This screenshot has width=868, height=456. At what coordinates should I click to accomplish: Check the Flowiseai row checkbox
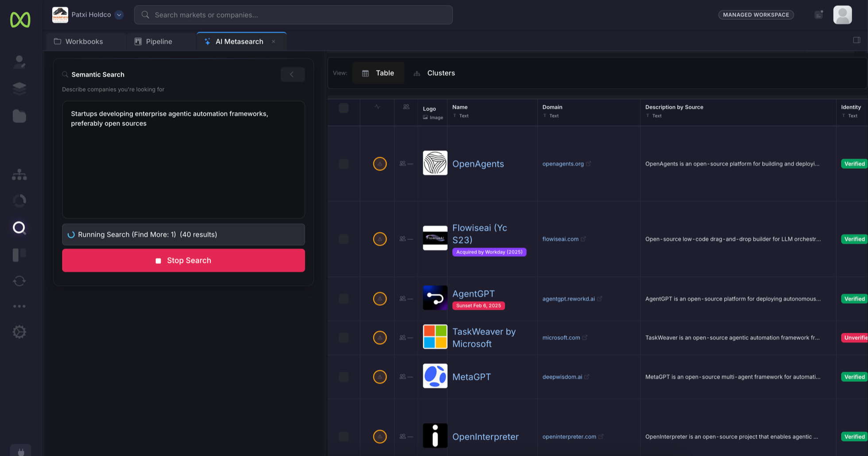(x=344, y=239)
